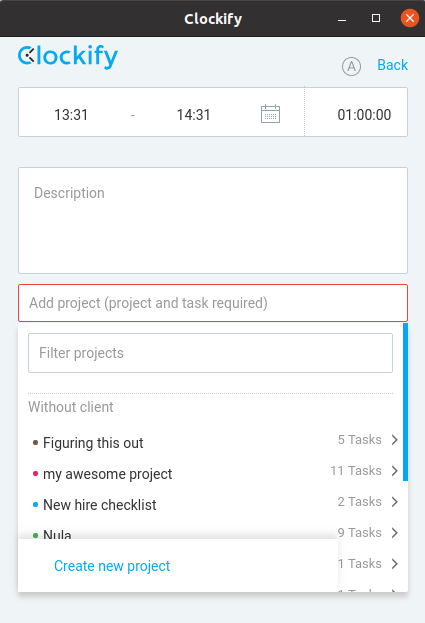Click brown color dot of Figuring this out
Viewport: 425px width, 623px height.
coord(35,442)
